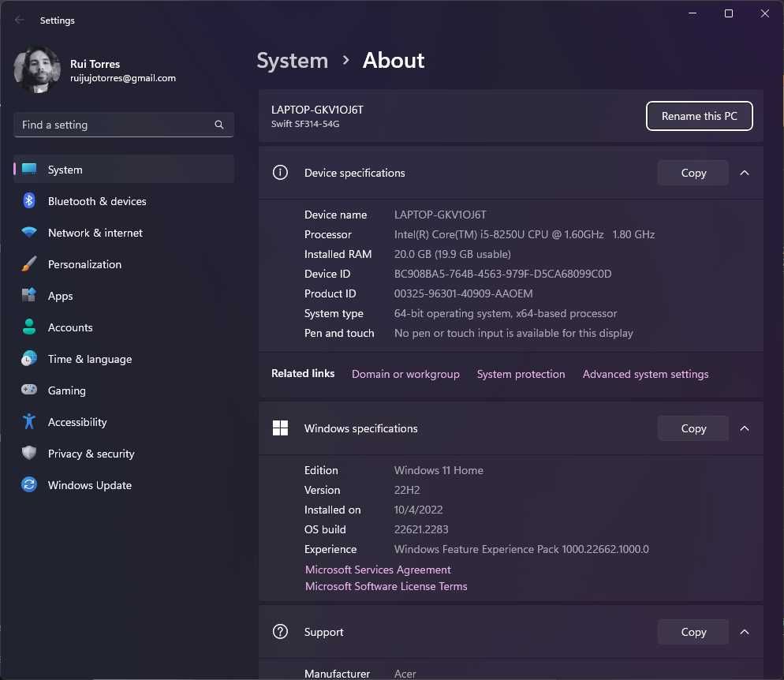Click the back arrow icon in Settings

[x=20, y=20]
